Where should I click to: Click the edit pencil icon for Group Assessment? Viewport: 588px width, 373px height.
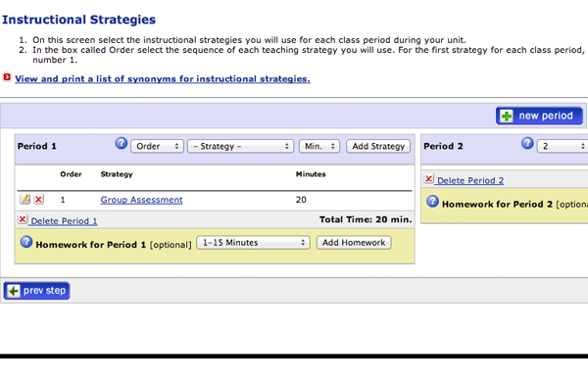[24, 199]
